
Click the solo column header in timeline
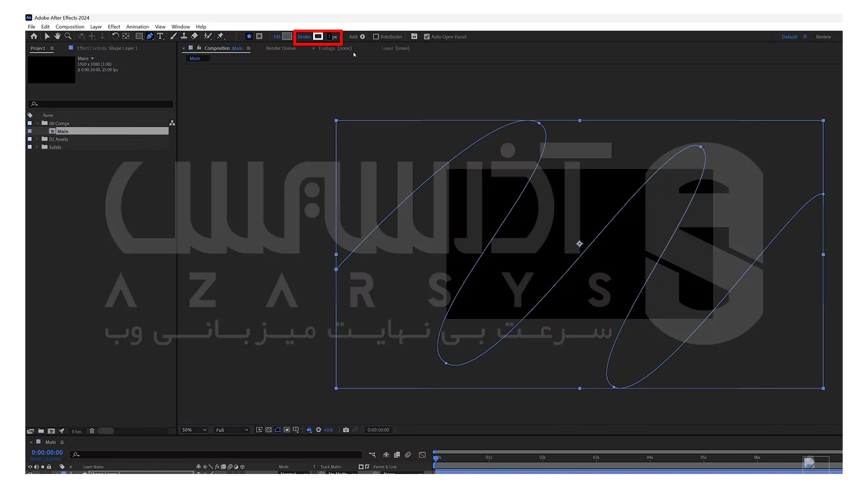click(43, 467)
